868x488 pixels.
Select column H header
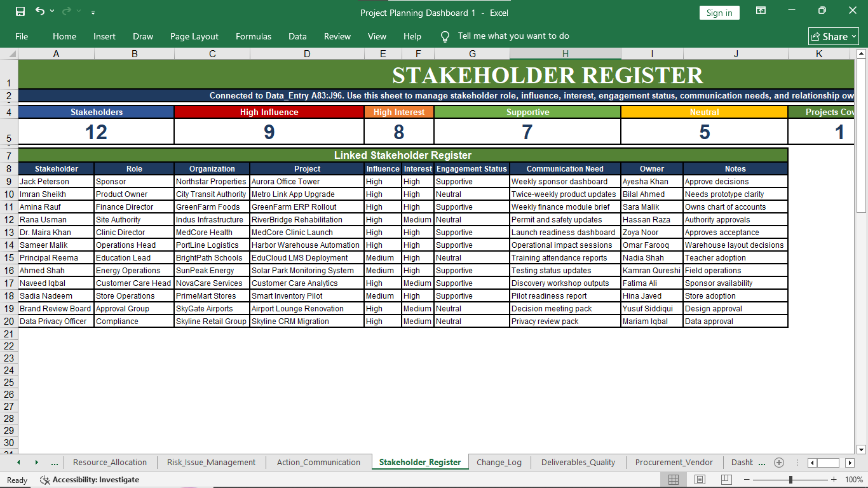(x=565, y=54)
